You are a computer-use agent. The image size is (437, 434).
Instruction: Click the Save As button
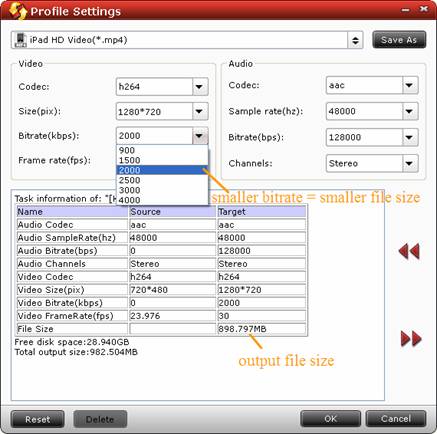click(399, 40)
